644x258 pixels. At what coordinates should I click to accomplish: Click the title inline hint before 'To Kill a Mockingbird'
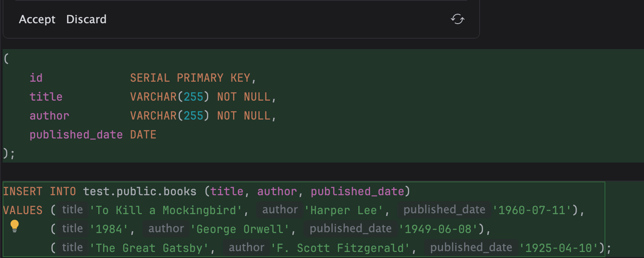pyautogui.click(x=72, y=209)
